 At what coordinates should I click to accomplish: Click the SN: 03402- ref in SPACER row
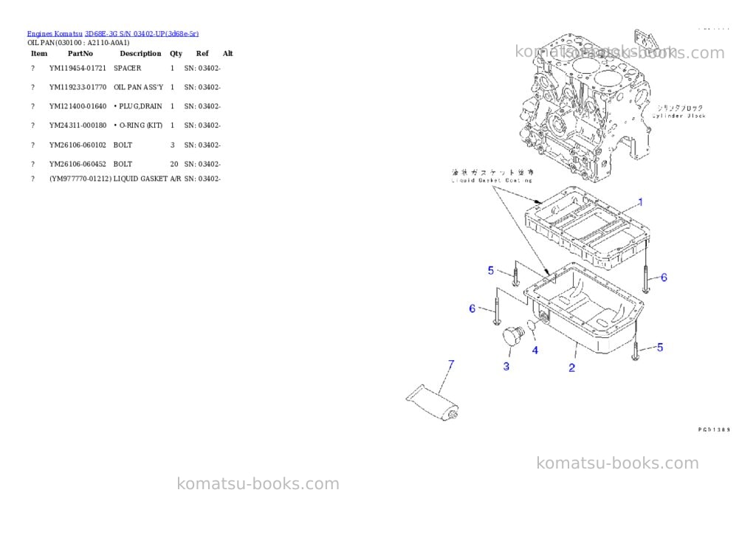(x=202, y=68)
